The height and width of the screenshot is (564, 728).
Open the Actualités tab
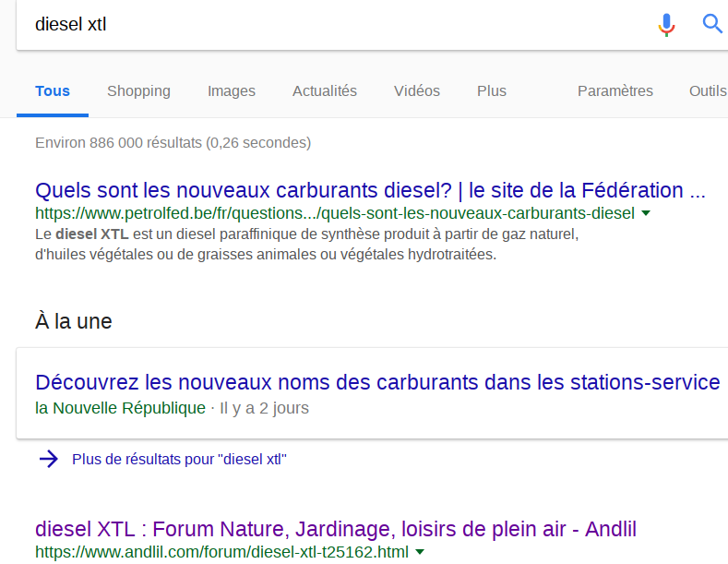coord(325,90)
